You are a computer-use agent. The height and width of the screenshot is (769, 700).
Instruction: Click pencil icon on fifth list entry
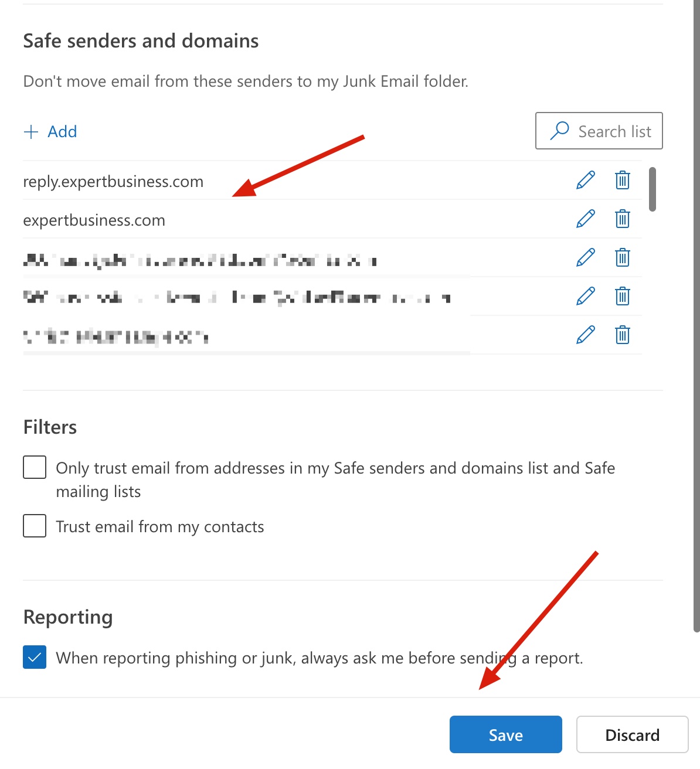(x=586, y=335)
